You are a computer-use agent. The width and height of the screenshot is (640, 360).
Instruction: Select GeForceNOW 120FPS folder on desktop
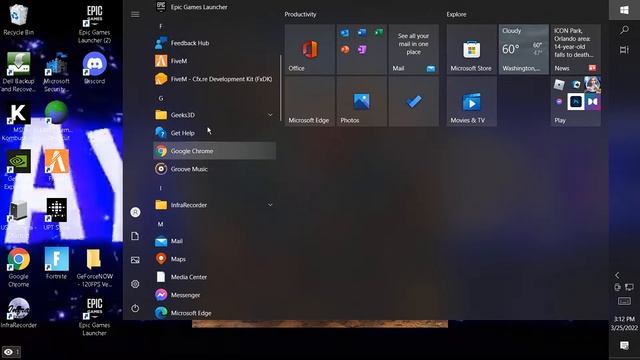click(94, 268)
